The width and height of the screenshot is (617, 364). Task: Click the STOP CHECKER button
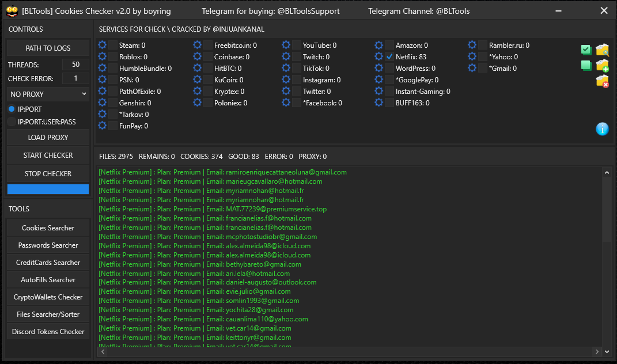[x=48, y=173]
